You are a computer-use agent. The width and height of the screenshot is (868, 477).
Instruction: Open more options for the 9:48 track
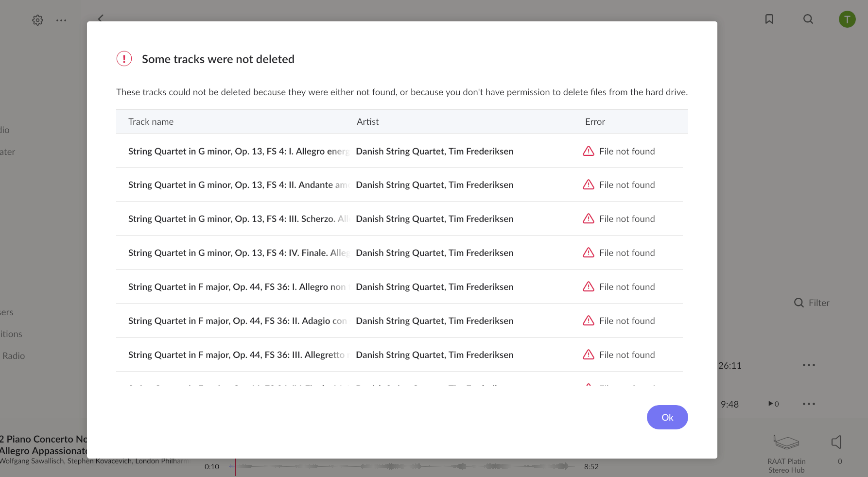click(809, 404)
